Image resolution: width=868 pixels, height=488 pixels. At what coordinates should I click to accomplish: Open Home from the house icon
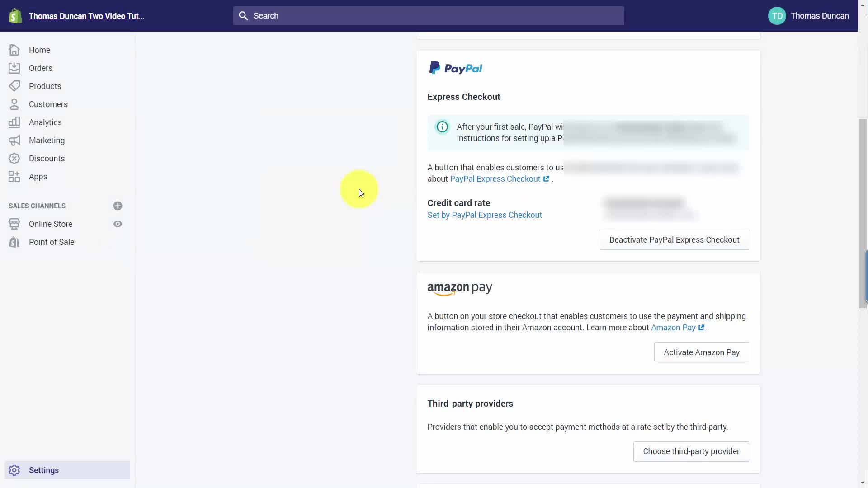click(14, 50)
